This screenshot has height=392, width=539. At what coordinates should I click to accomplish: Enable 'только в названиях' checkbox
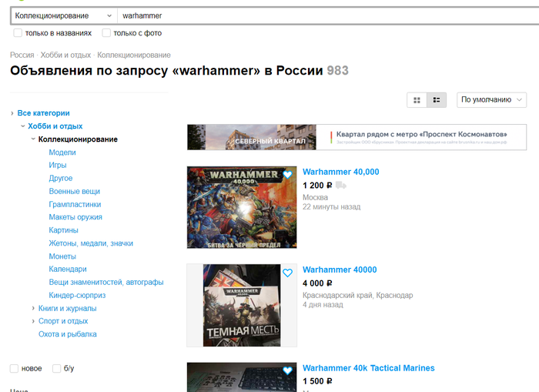[x=18, y=33]
